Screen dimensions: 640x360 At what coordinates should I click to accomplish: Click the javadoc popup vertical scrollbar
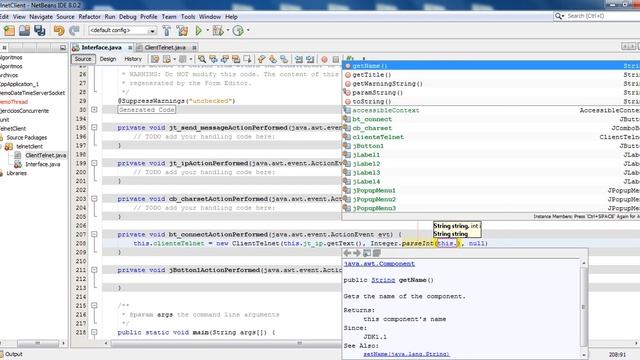pyautogui.click(x=583, y=307)
